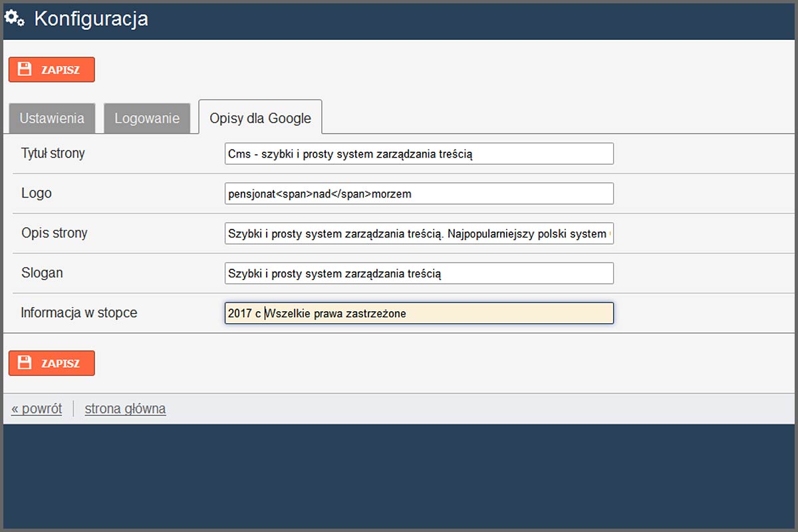Image resolution: width=798 pixels, height=532 pixels.
Task: Open the Logowanie tab
Action: 147,118
